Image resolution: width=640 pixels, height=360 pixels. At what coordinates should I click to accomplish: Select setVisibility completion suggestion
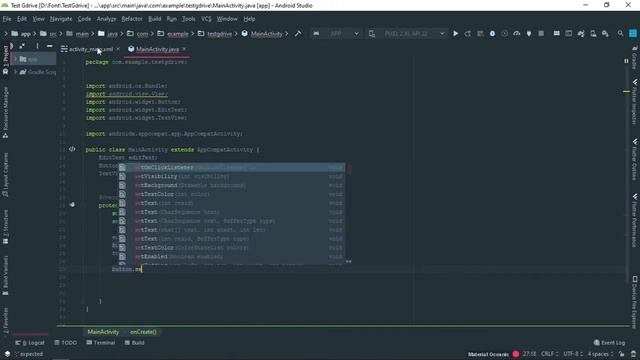click(232, 176)
